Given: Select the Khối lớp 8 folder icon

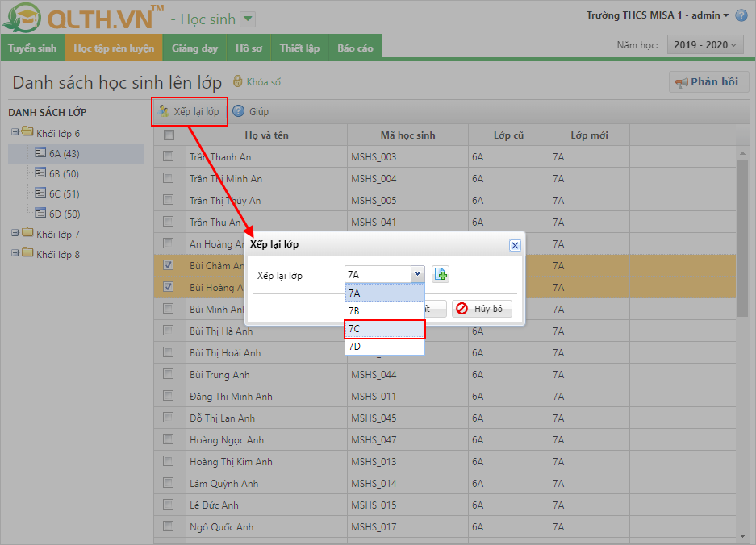Looking at the screenshot, I should pos(27,253).
